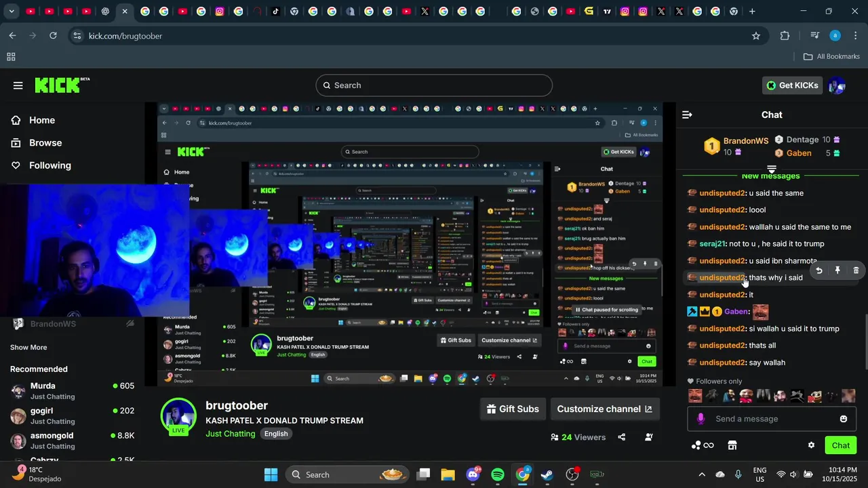Open Steam from the taskbar

tap(547, 474)
